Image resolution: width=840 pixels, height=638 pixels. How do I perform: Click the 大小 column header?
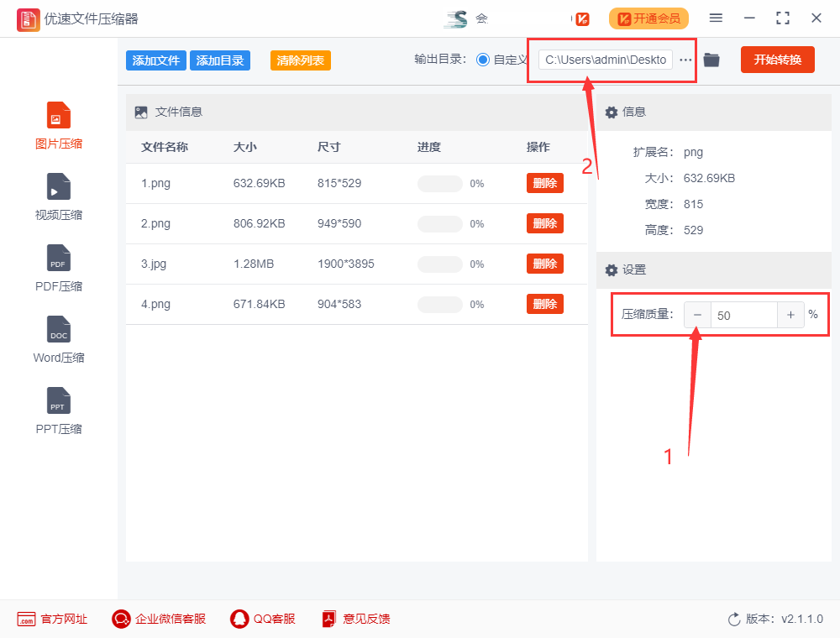pos(244,147)
